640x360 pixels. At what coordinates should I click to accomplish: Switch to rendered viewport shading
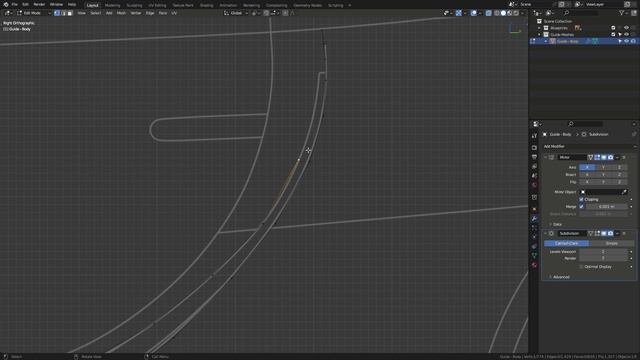click(x=516, y=13)
